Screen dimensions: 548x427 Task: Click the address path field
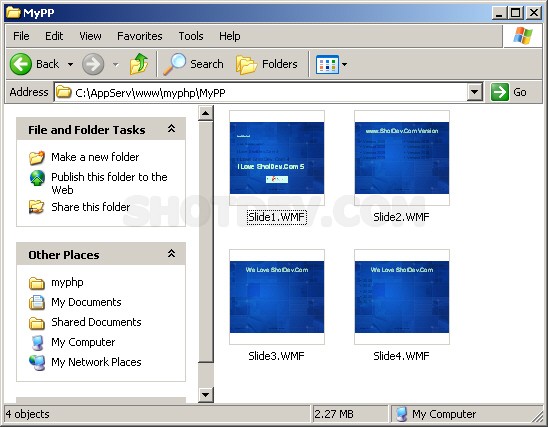pos(268,92)
